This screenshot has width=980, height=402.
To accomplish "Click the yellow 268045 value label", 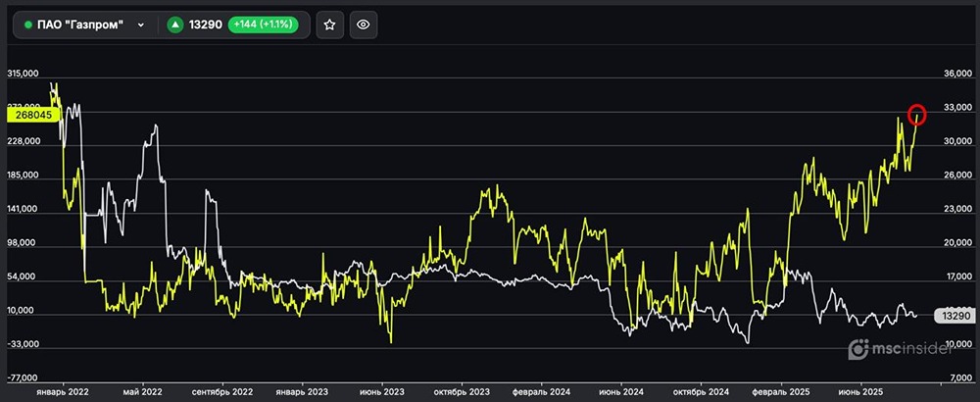I will 33,114.
